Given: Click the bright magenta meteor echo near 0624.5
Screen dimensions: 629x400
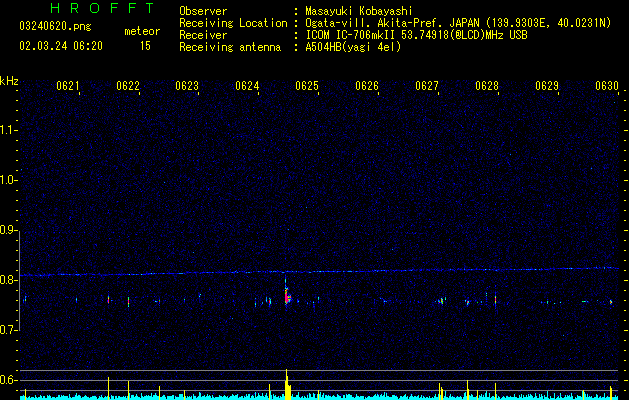Looking at the screenshot, I should coord(287,296).
